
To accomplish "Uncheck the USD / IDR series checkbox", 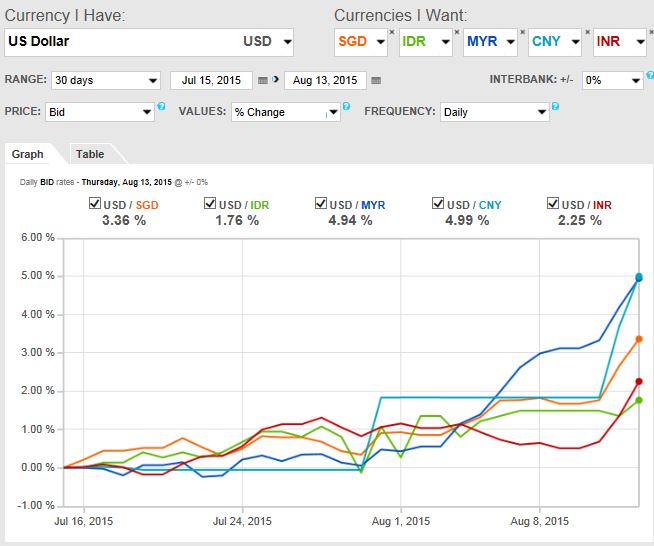I will [x=210, y=203].
